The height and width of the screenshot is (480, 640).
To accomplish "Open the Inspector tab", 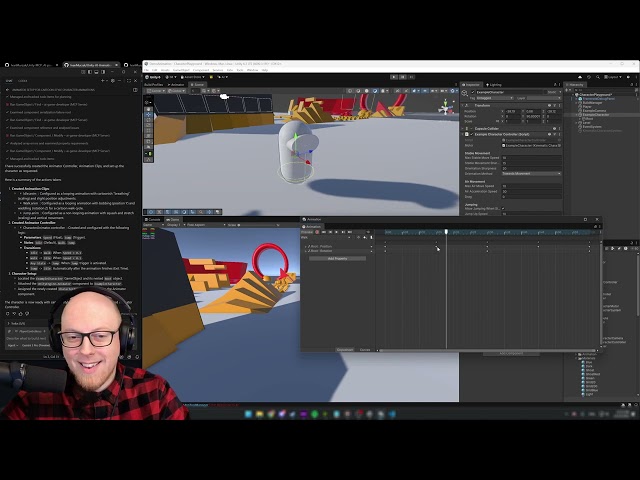I will click(x=471, y=84).
